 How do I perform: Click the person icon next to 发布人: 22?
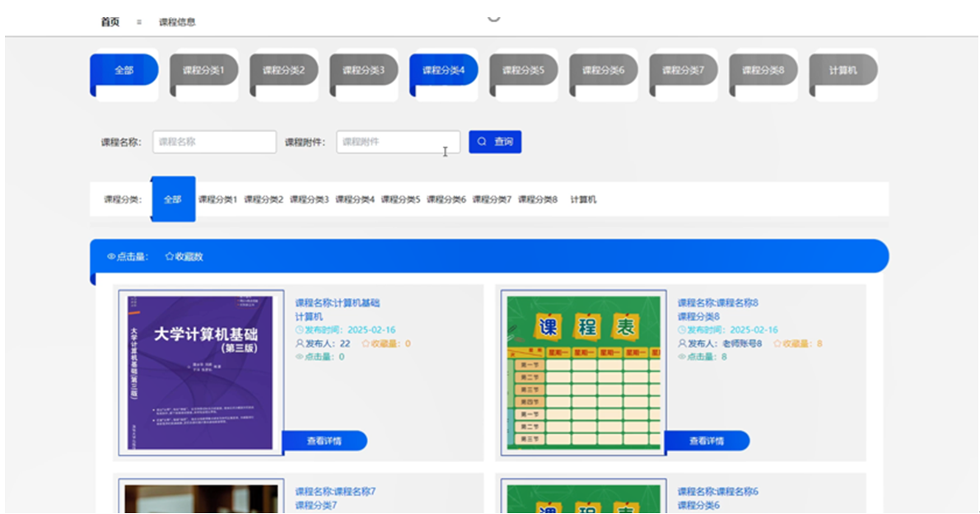300,343
